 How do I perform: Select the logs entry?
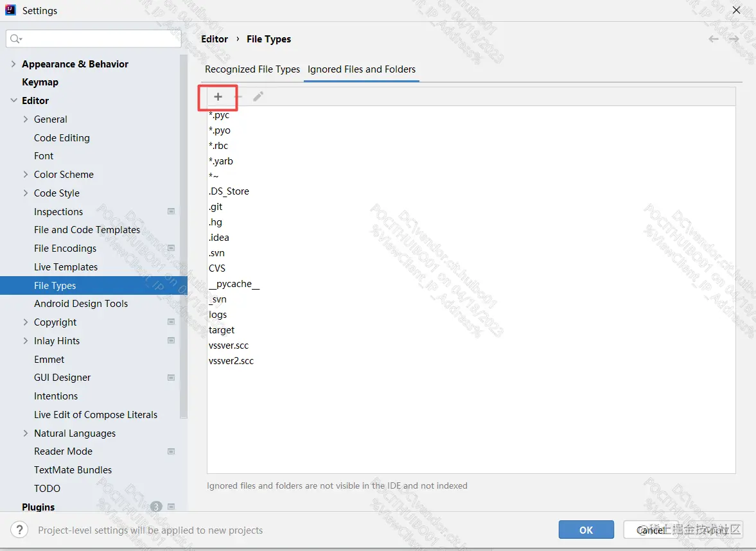[x=218, y=315]
